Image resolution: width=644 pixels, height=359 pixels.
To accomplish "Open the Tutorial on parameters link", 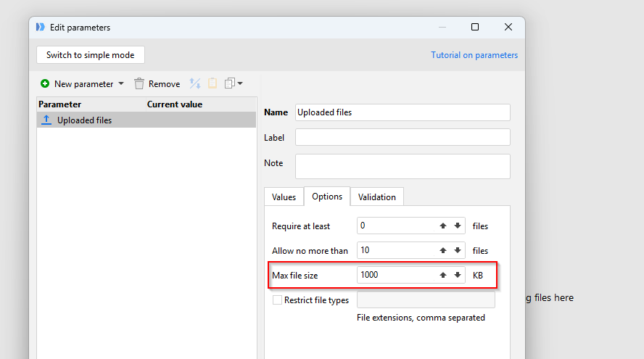I will (474, 55).
